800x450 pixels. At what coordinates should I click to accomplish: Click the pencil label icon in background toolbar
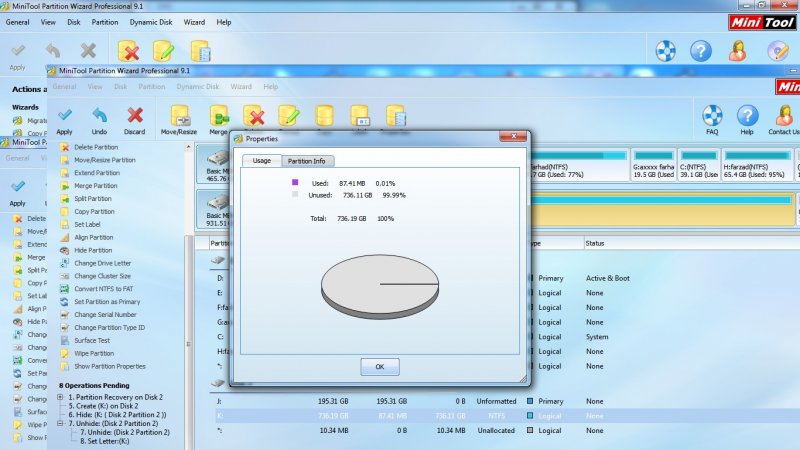coord(163,51)
